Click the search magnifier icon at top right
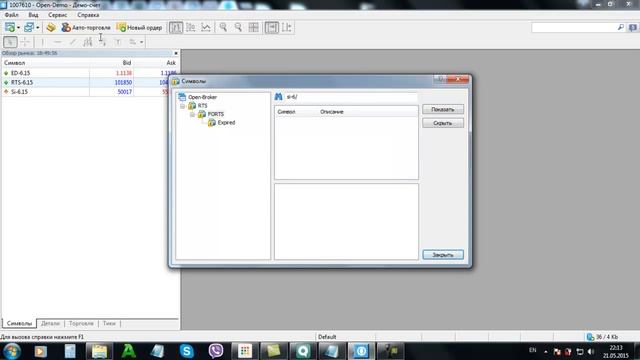This screenshot has width=640, height=360. point(621,27)
